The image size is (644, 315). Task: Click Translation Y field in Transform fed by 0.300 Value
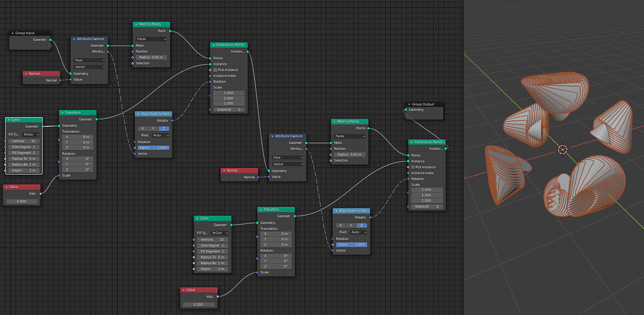[x=276, y=239]
